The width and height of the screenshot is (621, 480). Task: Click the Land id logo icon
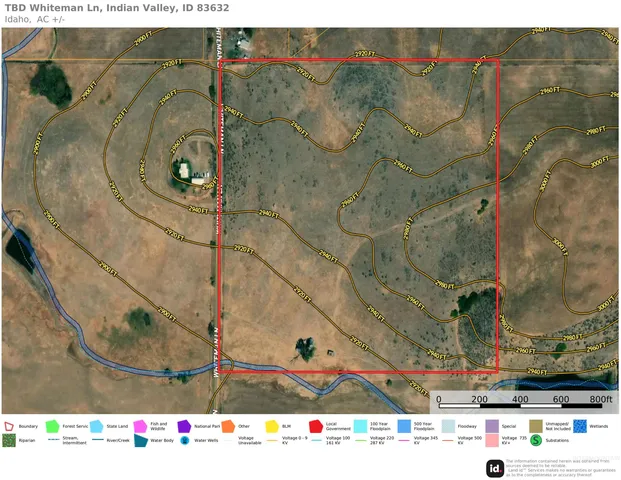495,469
